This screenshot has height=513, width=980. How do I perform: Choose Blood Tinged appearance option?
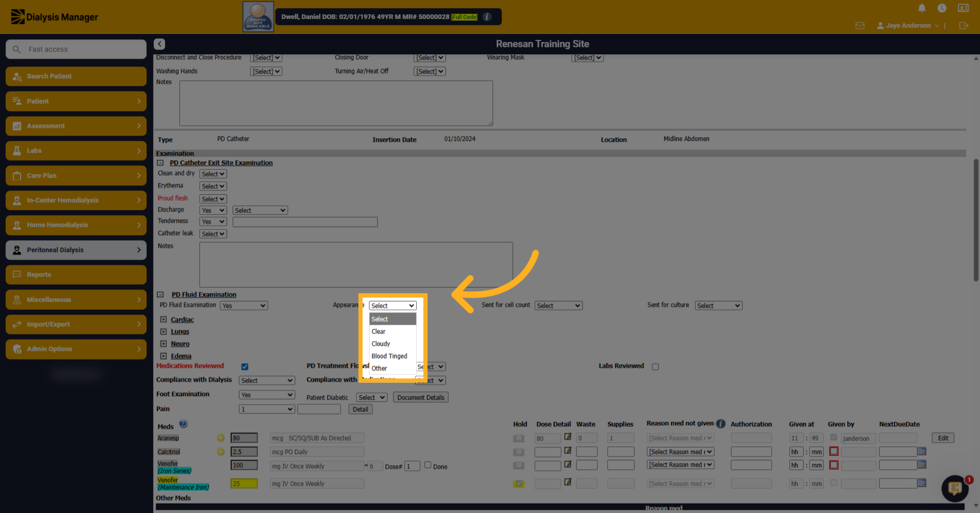[392, 356]
